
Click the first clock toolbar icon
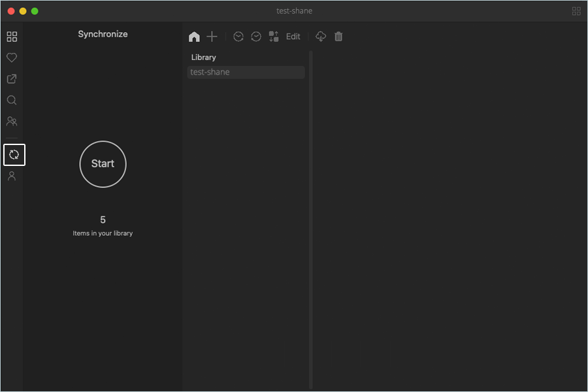click(x=238, y=37)
